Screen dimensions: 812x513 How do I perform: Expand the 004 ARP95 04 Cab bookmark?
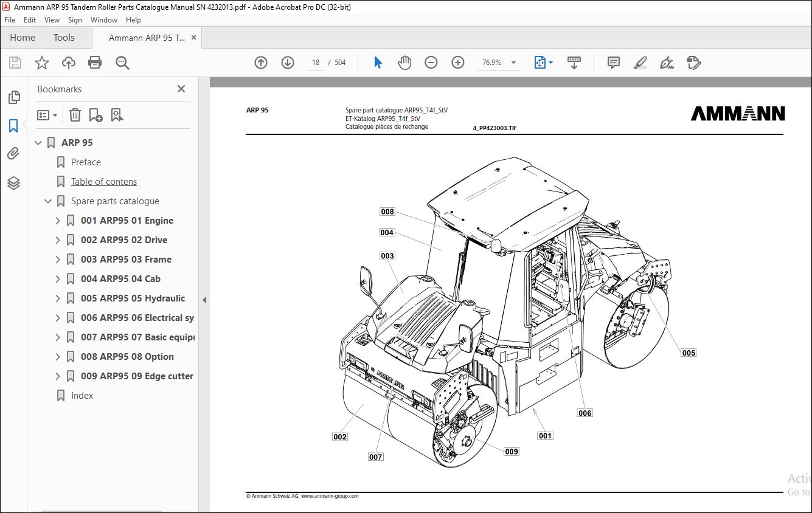pyautogui.click(x=58, y=279)
